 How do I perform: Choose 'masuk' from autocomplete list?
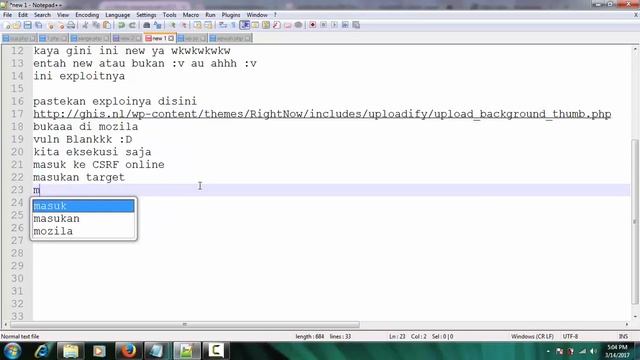[x=83, y=206]
